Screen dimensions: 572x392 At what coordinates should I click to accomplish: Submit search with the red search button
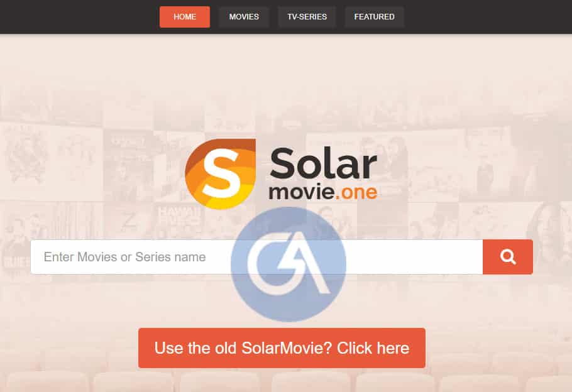(508, 257)
